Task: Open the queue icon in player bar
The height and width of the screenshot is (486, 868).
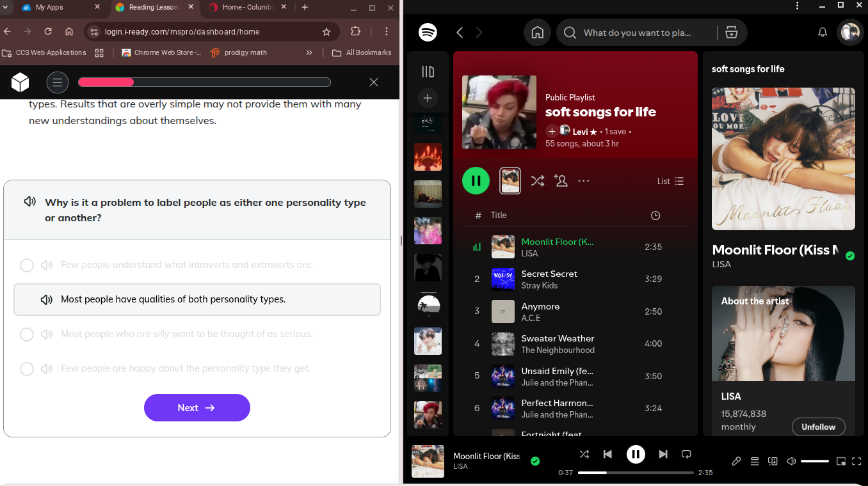Action: coord(755,461)
